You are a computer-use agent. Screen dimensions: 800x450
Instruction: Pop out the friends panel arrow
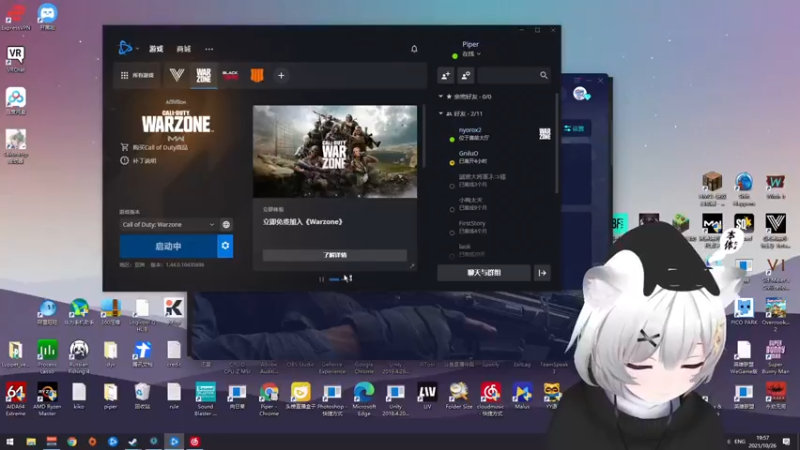pos(542,273)
